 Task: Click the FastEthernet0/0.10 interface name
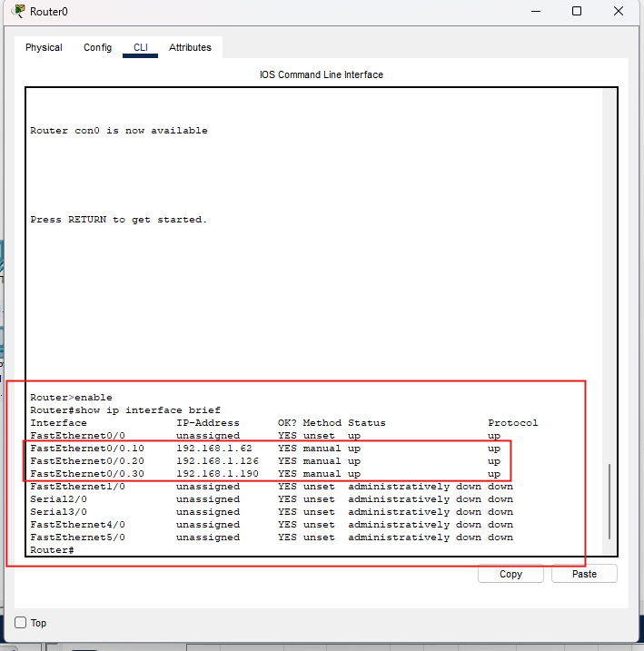pos(87,449)
